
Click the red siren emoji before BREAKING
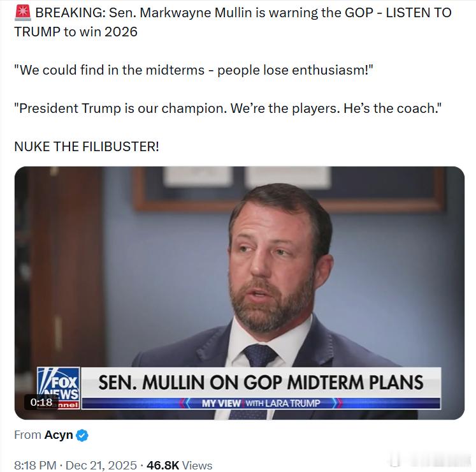point(22,13)
